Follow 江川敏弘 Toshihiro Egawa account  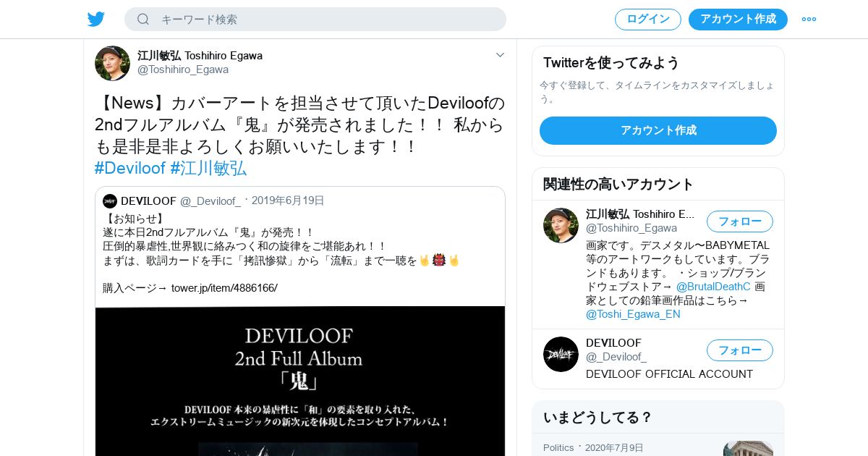point(739,221)
